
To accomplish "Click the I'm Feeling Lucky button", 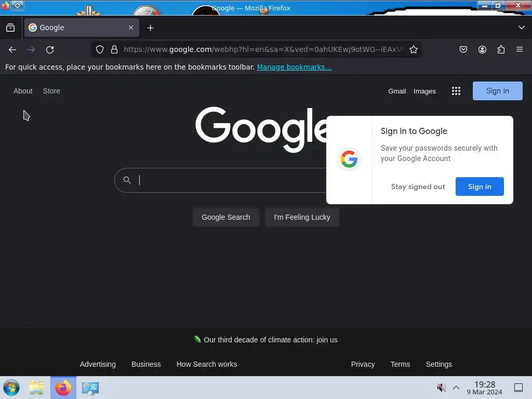I will pyautogui.click(x=302, y=217).
